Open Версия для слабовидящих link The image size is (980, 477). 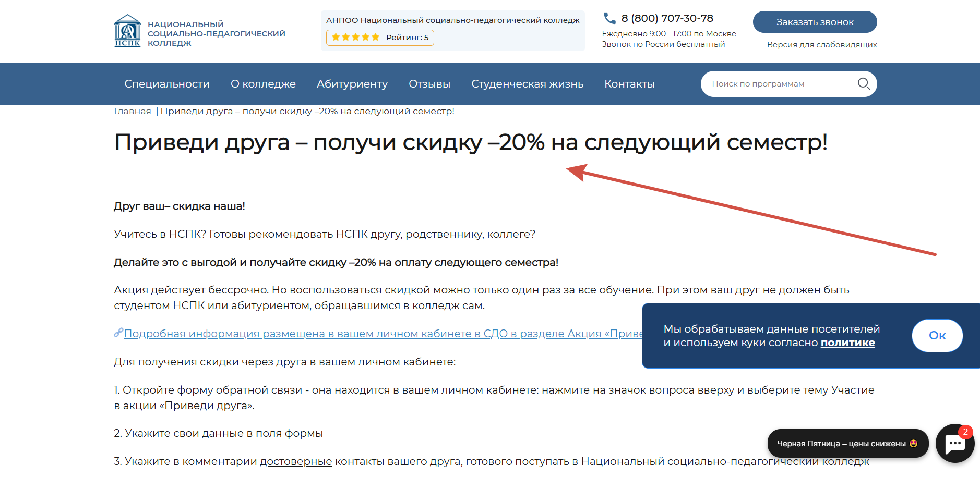(822, 45)
